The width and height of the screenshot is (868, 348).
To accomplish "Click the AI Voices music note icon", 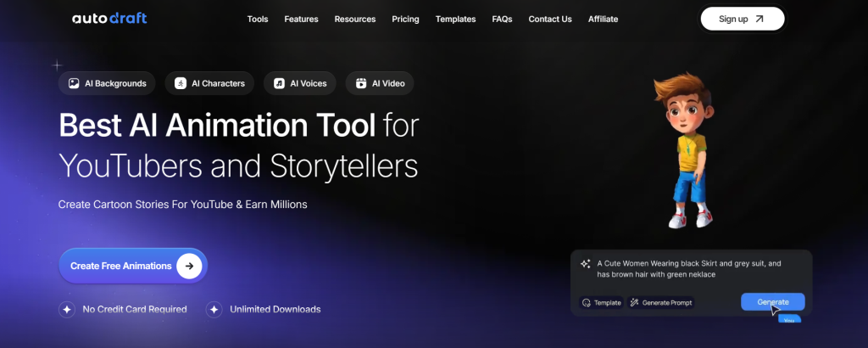I will coord(279,83).
